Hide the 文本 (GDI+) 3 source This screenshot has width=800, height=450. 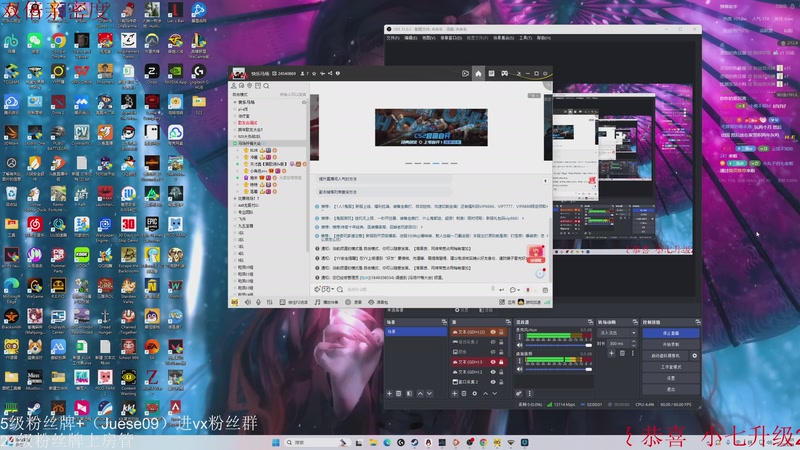(493, 362)
